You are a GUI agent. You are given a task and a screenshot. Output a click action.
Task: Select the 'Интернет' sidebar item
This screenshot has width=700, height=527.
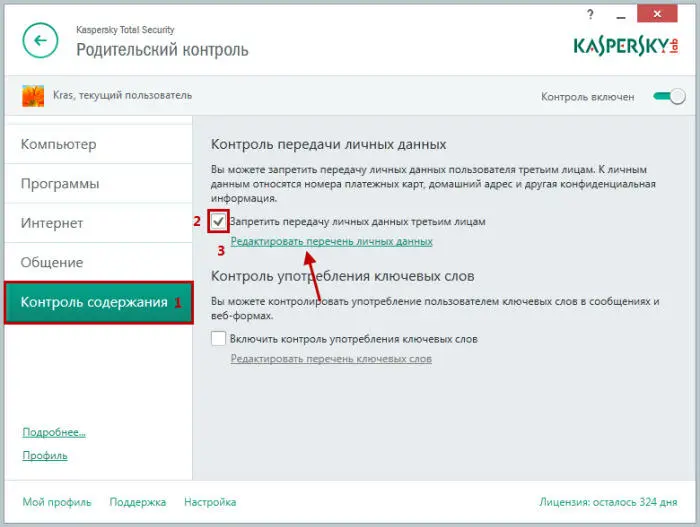52,223
